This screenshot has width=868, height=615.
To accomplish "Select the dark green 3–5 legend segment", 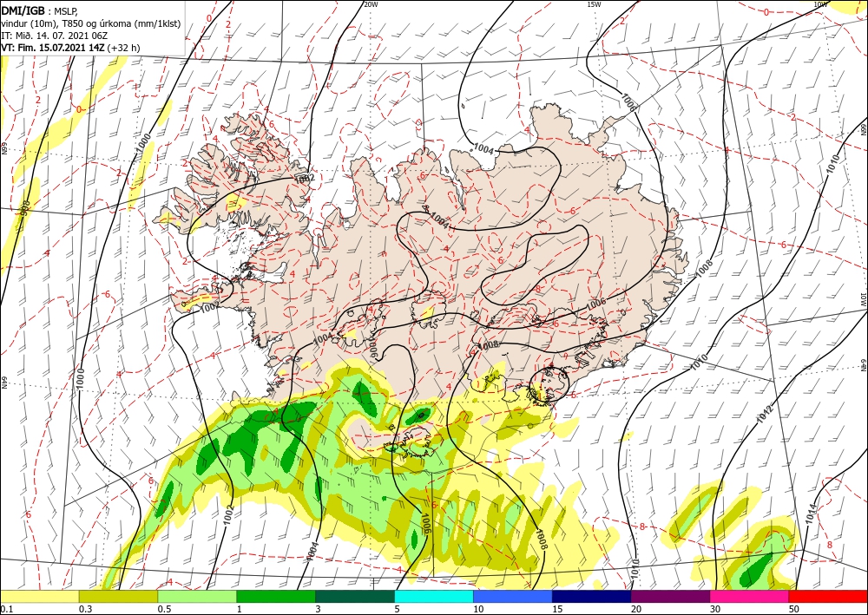I will click(355, 596).
